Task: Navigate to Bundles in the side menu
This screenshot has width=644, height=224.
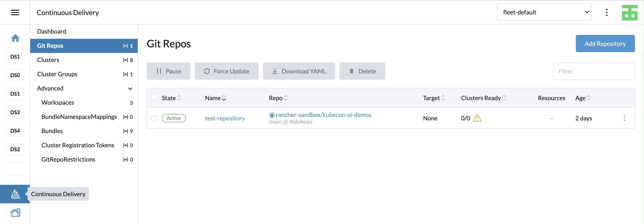Action: [52, 131]
